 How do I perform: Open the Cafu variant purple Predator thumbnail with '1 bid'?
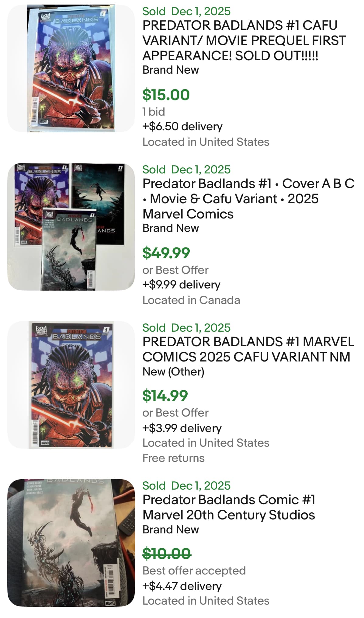(x=71, y=68)
